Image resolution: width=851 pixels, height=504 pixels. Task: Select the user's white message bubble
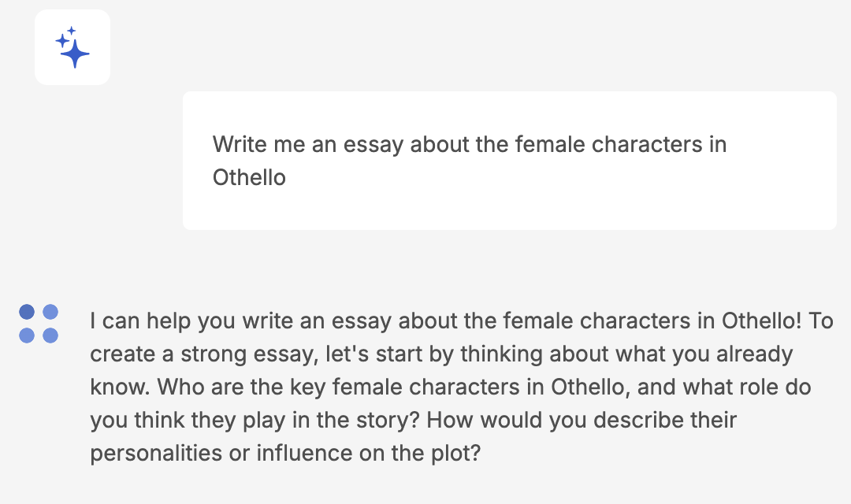pos(509,161)
